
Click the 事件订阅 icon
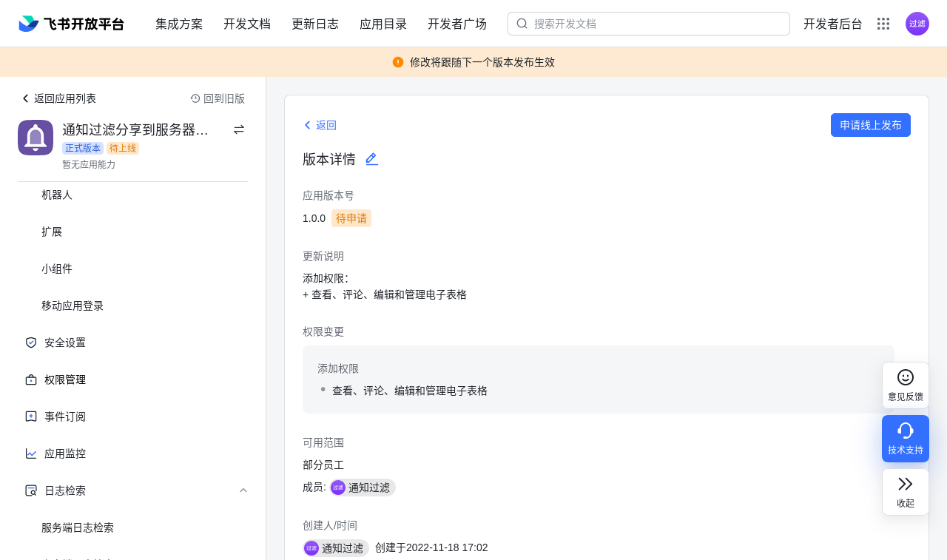[31, 416]
